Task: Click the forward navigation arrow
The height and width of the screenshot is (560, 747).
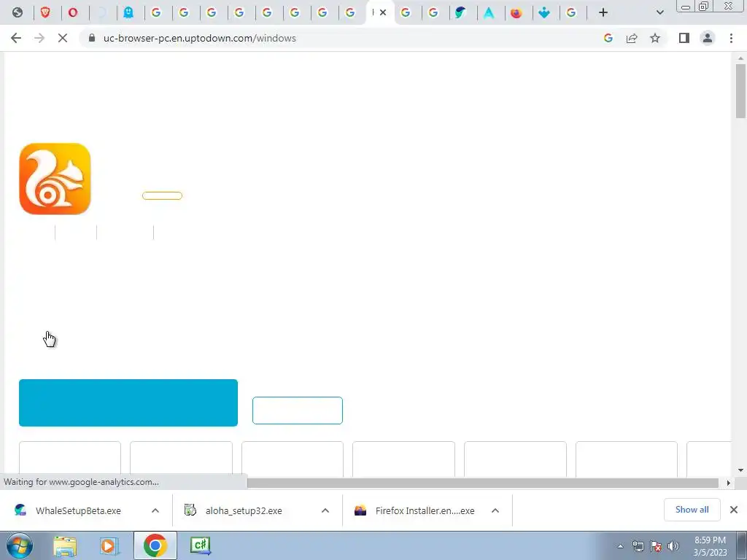Action: pos(39,38)
